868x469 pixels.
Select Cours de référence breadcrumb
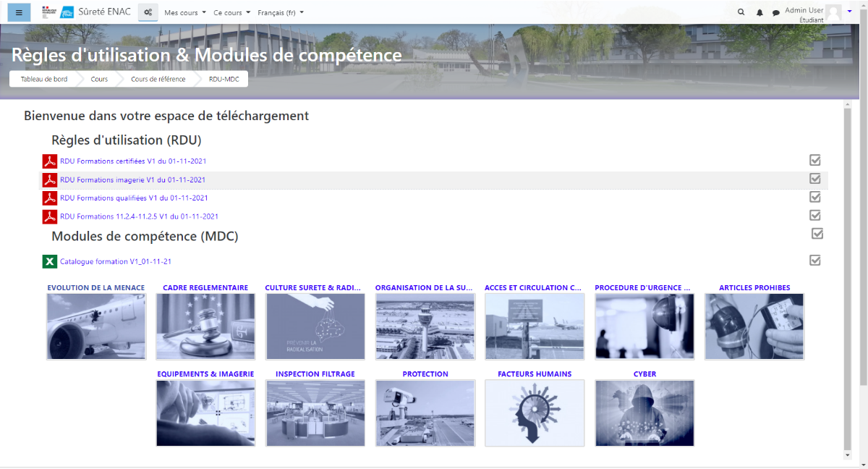pos(158,79)
